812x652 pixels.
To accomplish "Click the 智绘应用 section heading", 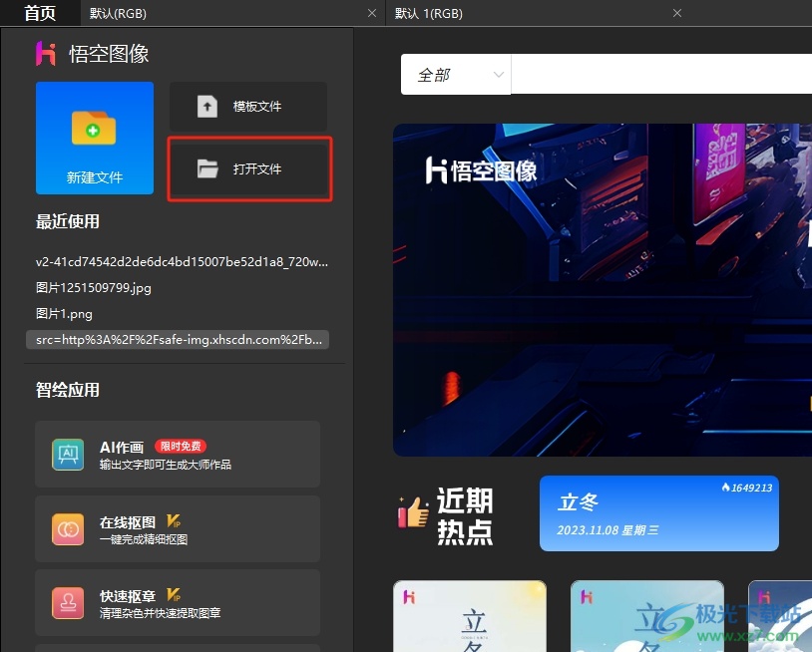I will click(67, 390).
